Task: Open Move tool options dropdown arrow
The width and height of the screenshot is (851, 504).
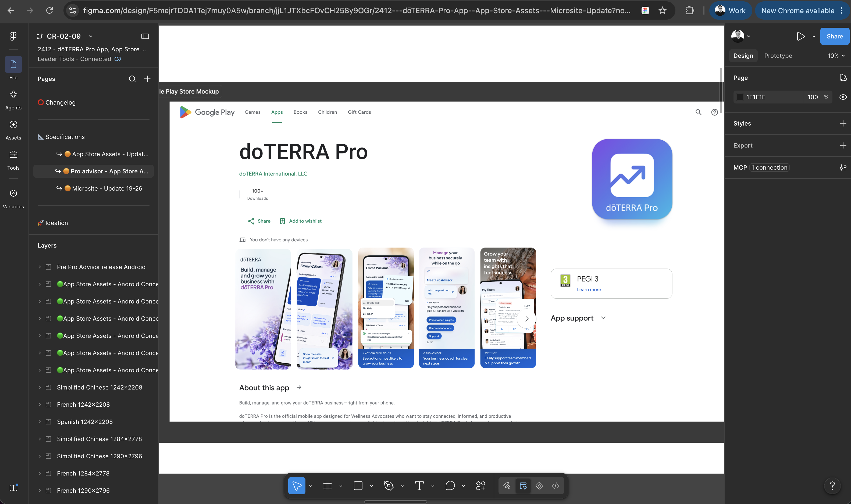Action: click(310, 486)
